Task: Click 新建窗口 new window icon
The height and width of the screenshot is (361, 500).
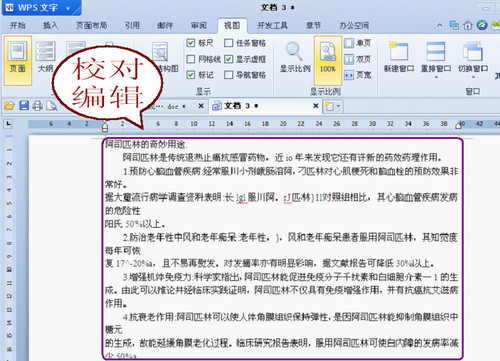Action: tap(399, 52)
